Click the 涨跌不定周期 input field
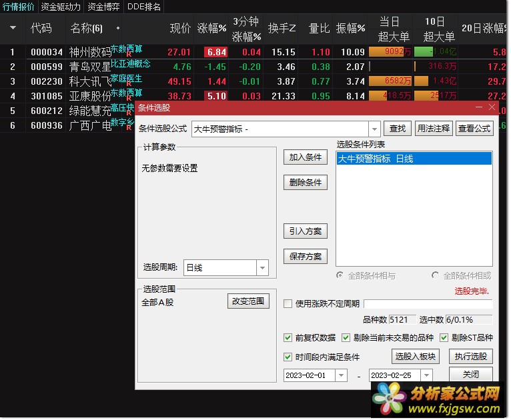Image resolution: width=511 pixels, height=420 pixels. 428,304
